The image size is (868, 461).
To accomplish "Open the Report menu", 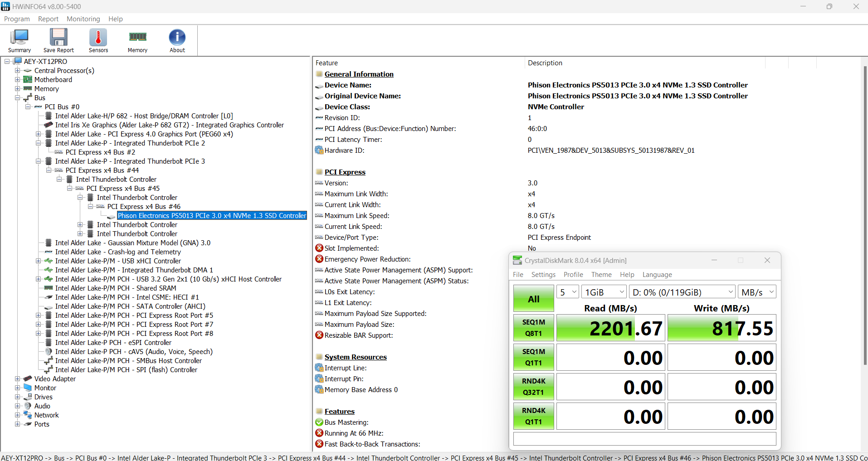I will 48,19.
